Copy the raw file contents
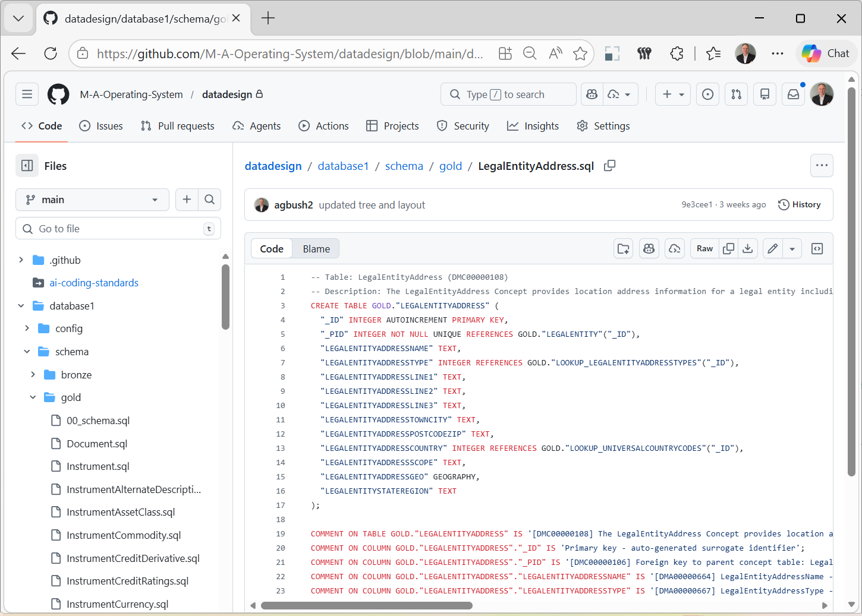This screenshot has width=862, height=616. (x=728, y=248)
